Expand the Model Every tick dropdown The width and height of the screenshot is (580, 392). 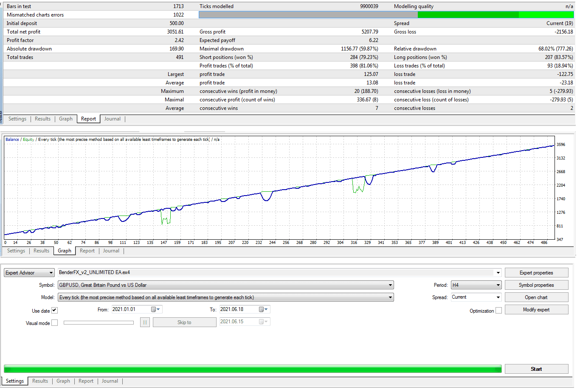[x=390, y=297]
